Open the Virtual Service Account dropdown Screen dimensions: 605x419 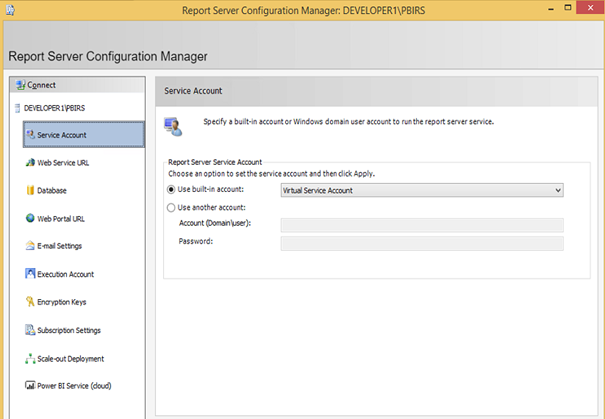click(x=422, y=190)
